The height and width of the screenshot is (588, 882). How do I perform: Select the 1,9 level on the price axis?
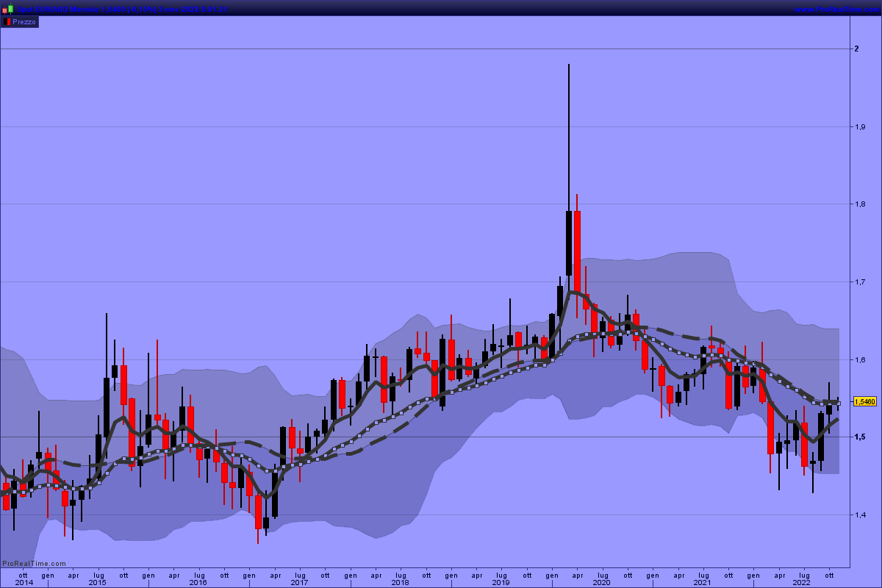click(x=859, y=127)
